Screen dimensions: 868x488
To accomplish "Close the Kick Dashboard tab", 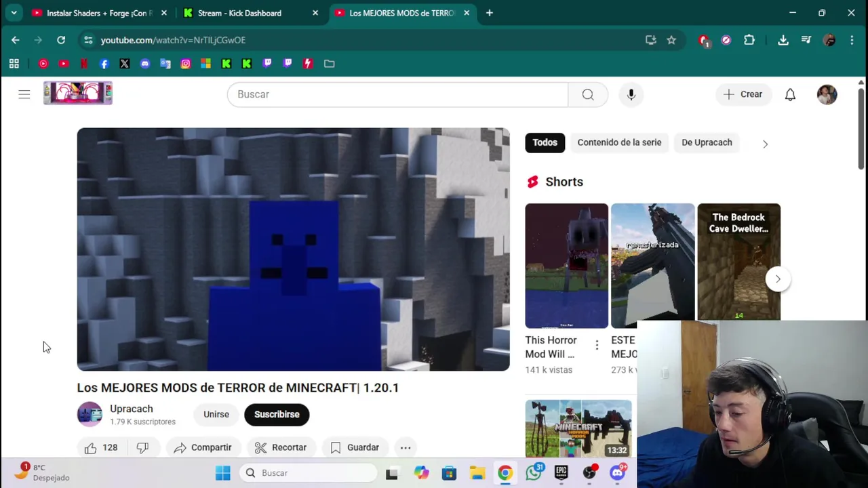I will [315, 13].
